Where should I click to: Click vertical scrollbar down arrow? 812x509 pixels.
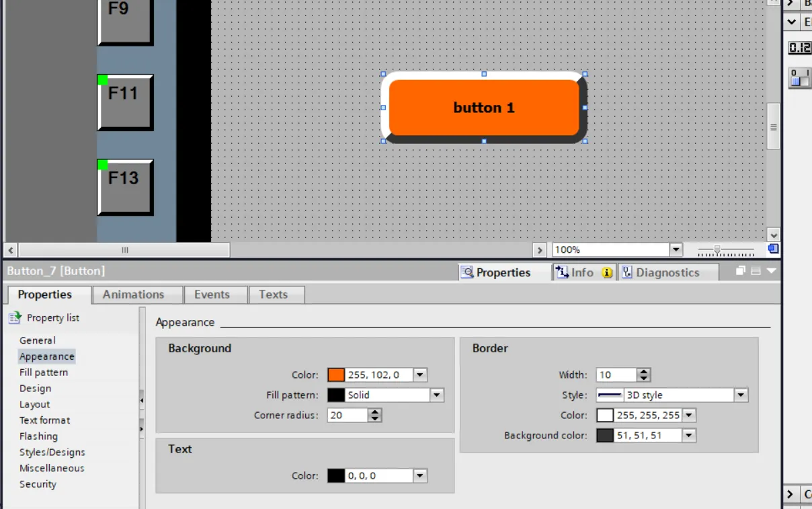tap(774, 235)
